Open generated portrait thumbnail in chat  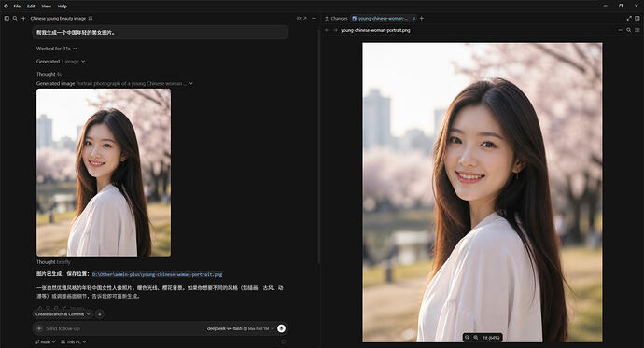pyautogui.click(x=104, y=173)
